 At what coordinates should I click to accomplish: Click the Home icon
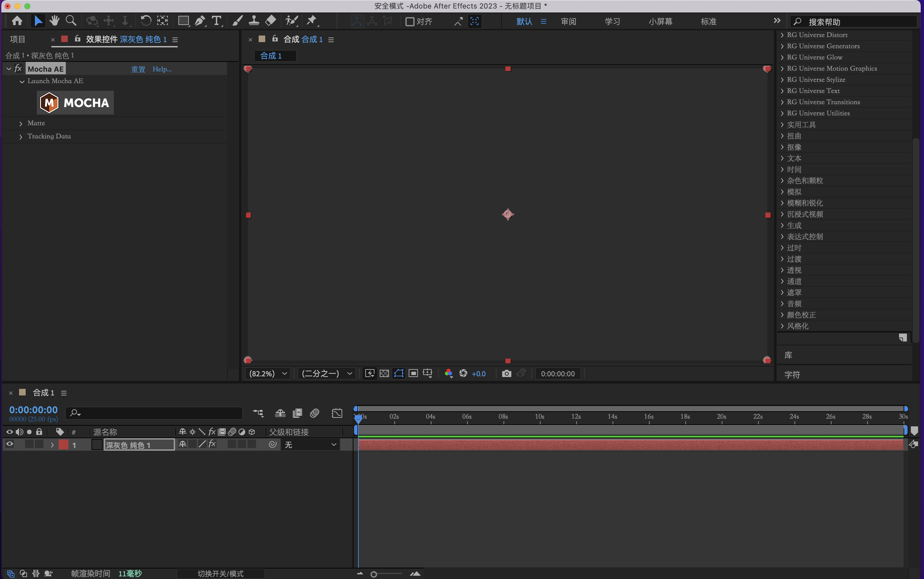(17, 21)
